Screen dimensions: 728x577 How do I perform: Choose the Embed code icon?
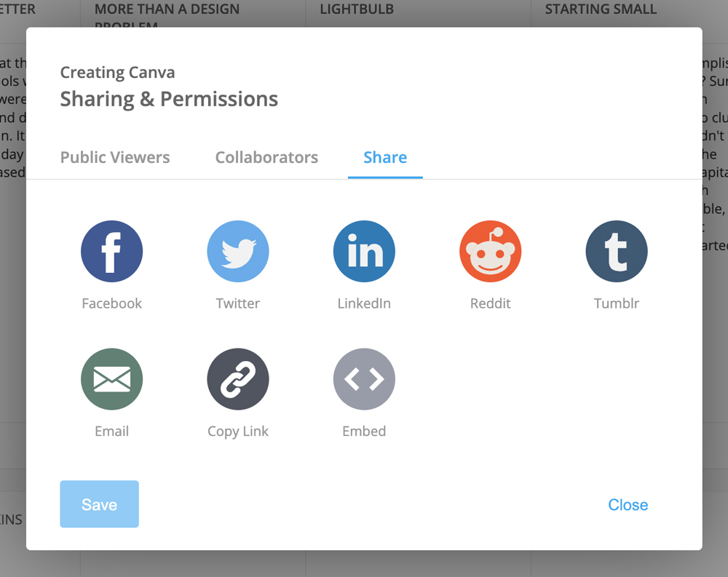[x=365, y=379]
